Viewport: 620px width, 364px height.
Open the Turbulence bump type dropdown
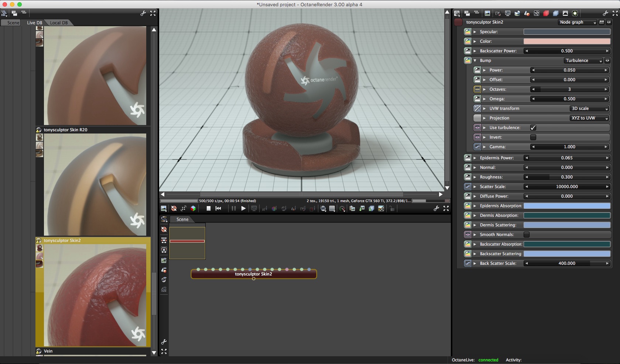(583, 60)
